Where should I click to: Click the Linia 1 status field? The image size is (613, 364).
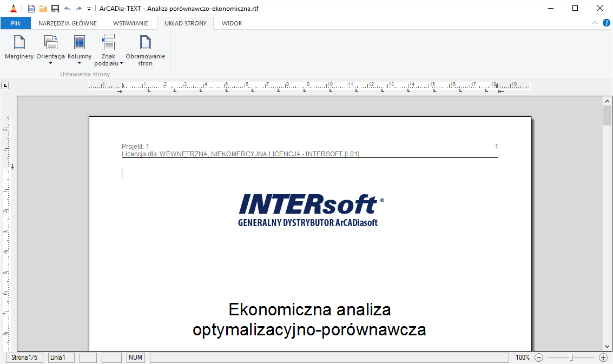[x=61, y=358]
